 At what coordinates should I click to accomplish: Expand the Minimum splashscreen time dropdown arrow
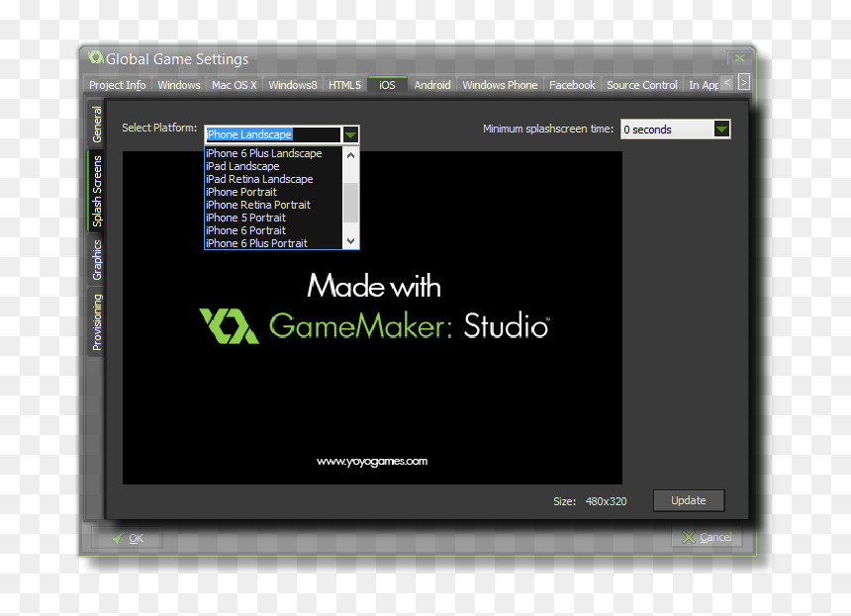721,130
